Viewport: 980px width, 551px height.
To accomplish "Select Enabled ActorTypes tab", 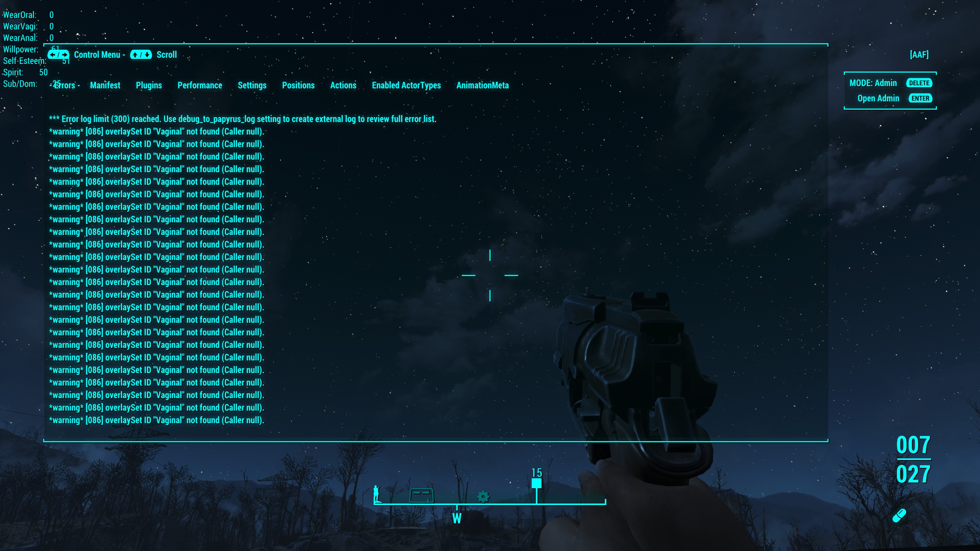I will pos(406,85).
